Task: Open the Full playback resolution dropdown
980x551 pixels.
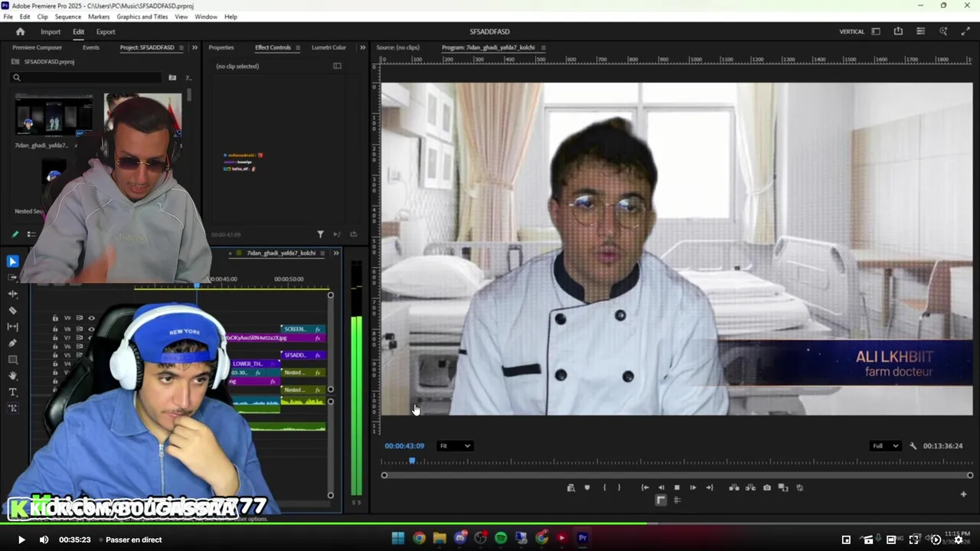Action: point(885,445)
